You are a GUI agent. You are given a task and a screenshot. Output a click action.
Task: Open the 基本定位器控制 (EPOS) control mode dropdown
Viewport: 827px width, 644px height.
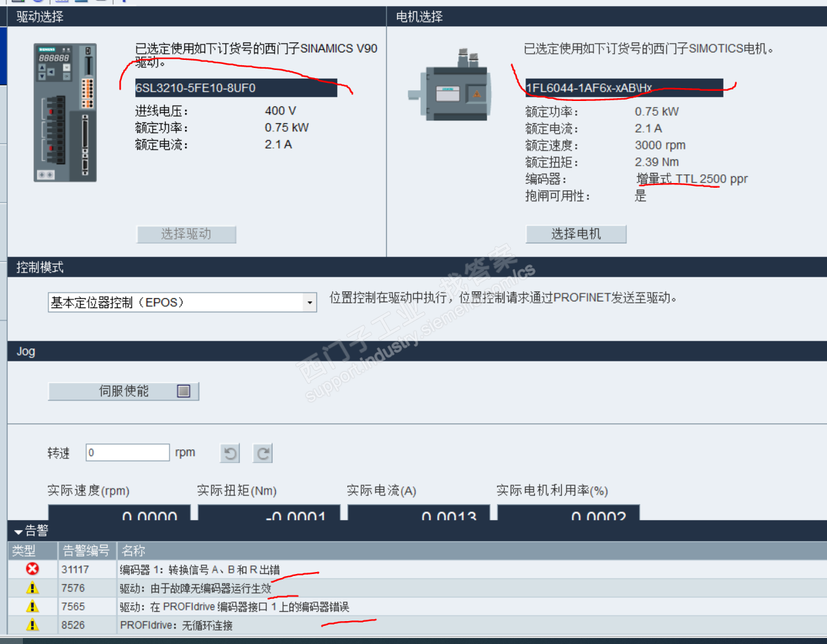coord(310,303)
